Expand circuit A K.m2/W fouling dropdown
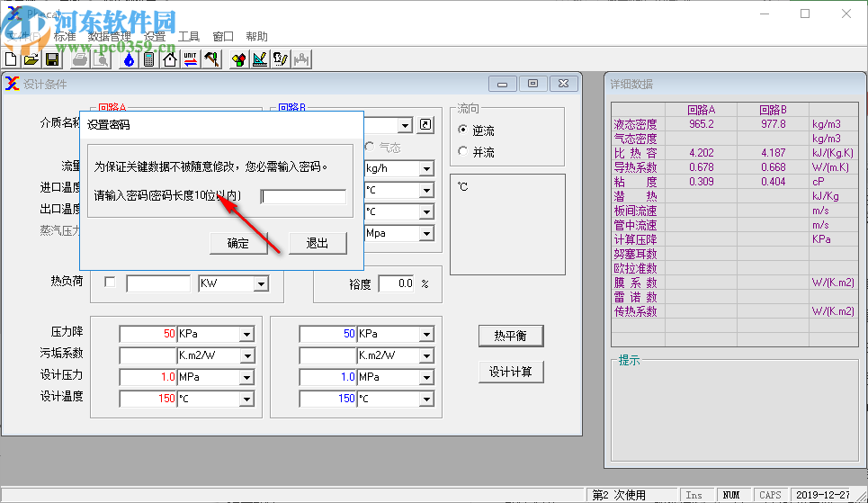This screenshot has width=868, height=503. click(246, 356)
